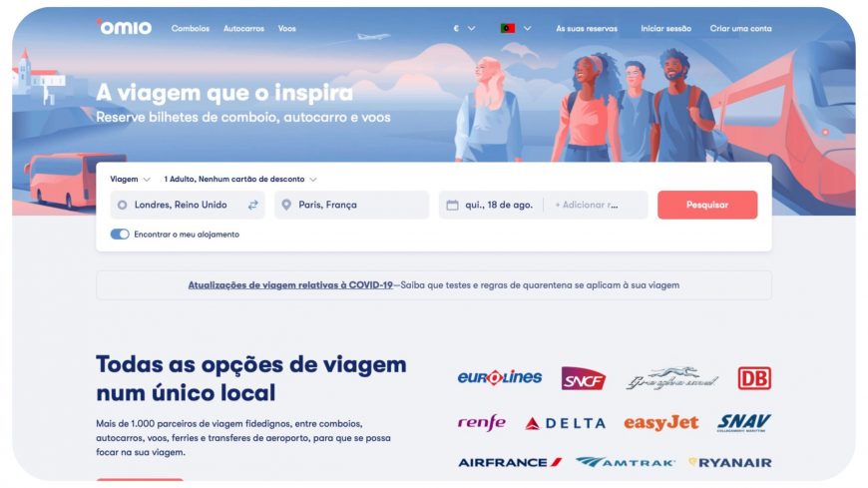Click the destination map pin icon

(x=286, y=205)
